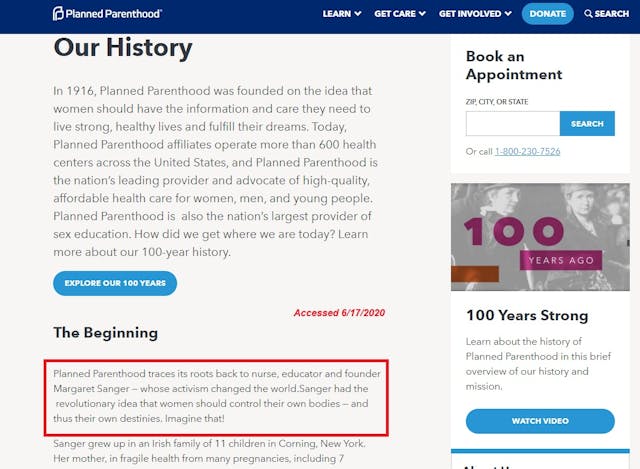640x469 pixels.
Task: Expand the LEARN navigation dropdown
Action: pos(341,14)
